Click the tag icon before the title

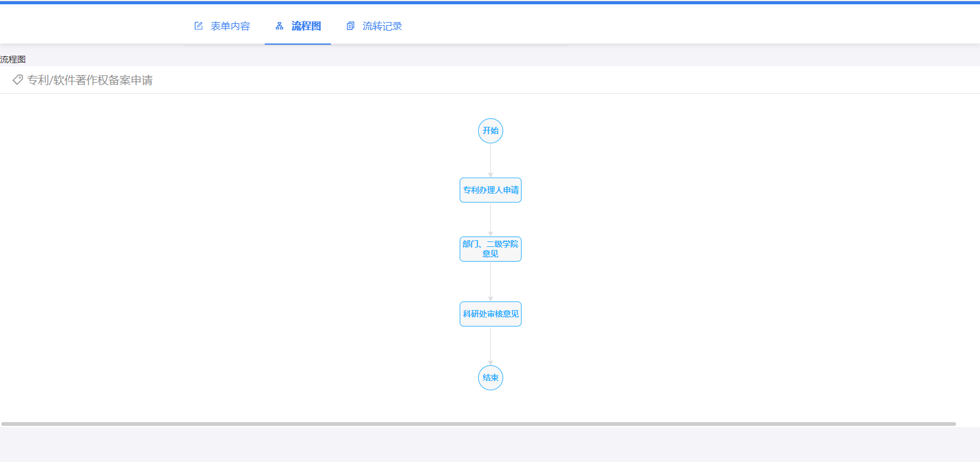[x=18, y=80]
